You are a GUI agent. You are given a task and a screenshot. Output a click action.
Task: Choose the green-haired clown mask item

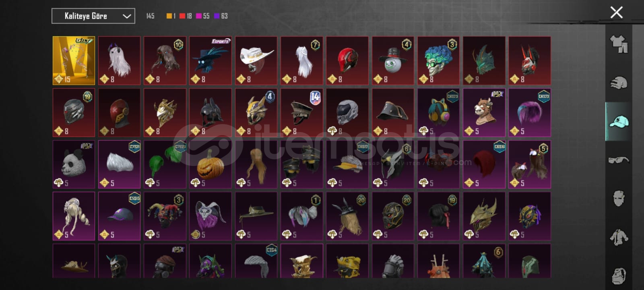click(438, 60)
